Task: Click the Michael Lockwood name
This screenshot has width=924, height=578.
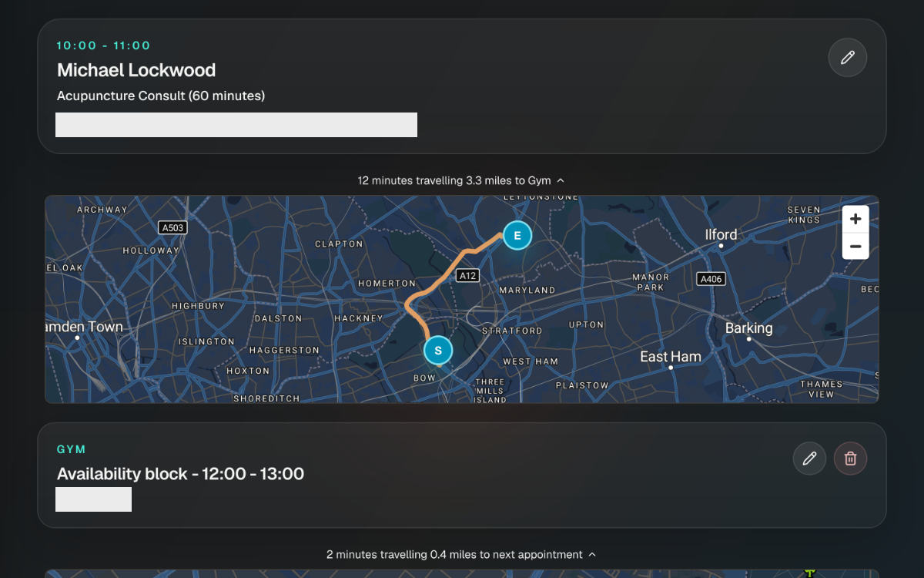Action: coord(136,70)
